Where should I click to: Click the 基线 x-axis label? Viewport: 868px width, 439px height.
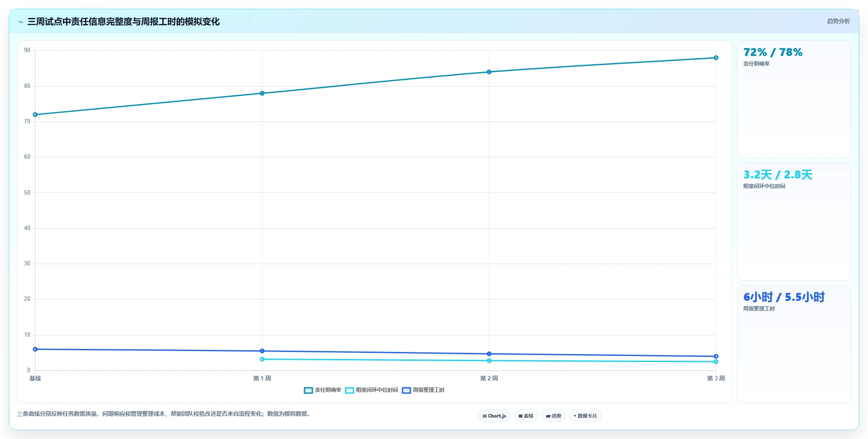click(x=35, y=378)
